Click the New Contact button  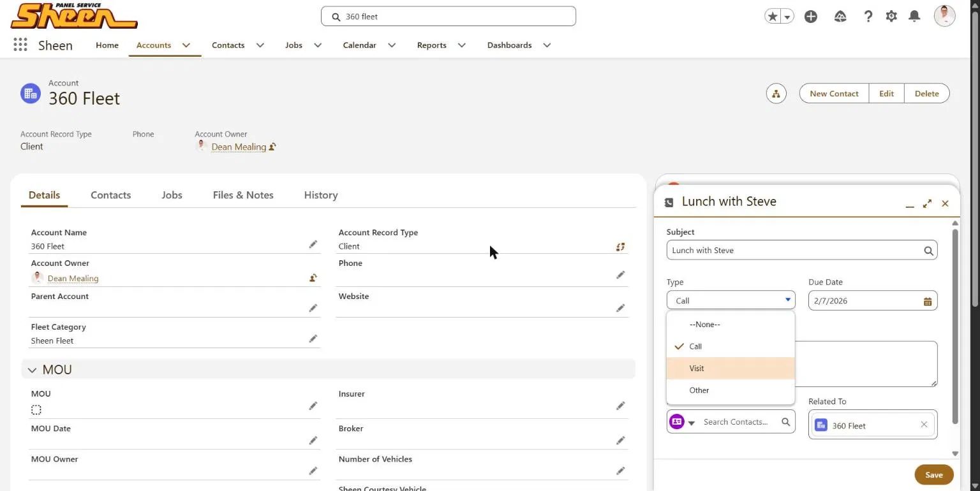pyautogui.click(x=834, y=93)
